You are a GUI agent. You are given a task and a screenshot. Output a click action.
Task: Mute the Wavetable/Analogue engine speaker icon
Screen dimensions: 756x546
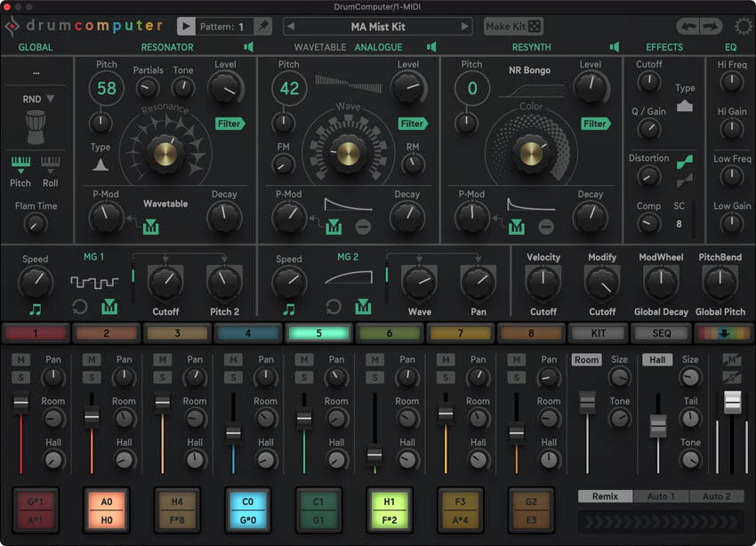point(431,47)
